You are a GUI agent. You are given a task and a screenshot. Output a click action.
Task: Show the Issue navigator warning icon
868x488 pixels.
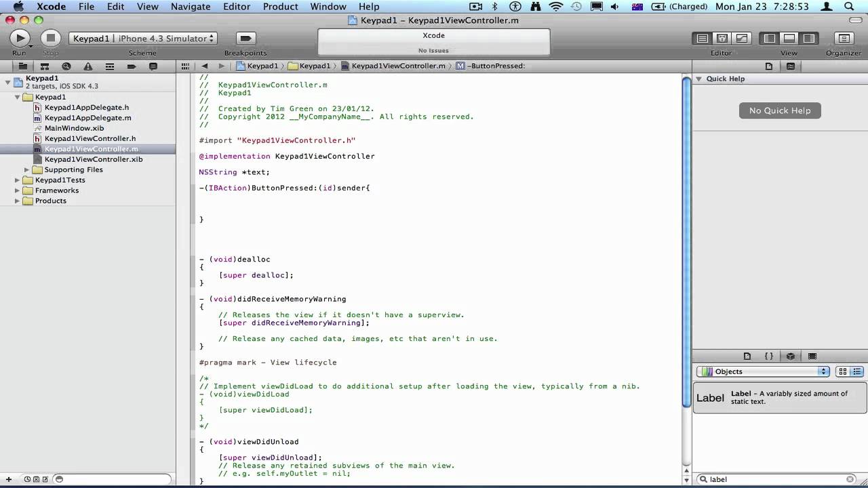click(87, 66)
